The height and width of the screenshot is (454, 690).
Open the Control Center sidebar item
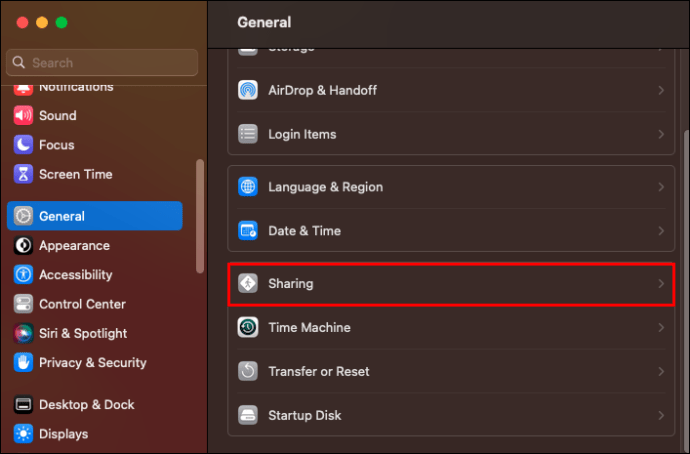point(82,304)
